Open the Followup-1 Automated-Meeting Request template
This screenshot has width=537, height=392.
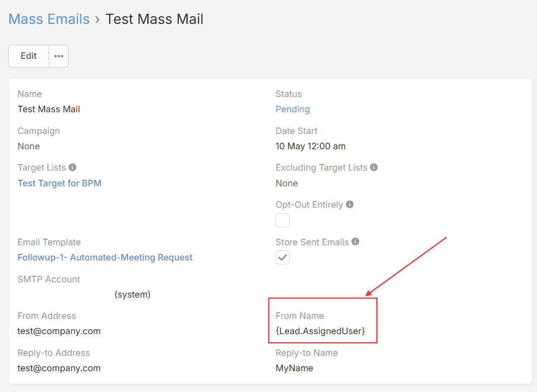[x=105, y=257]
